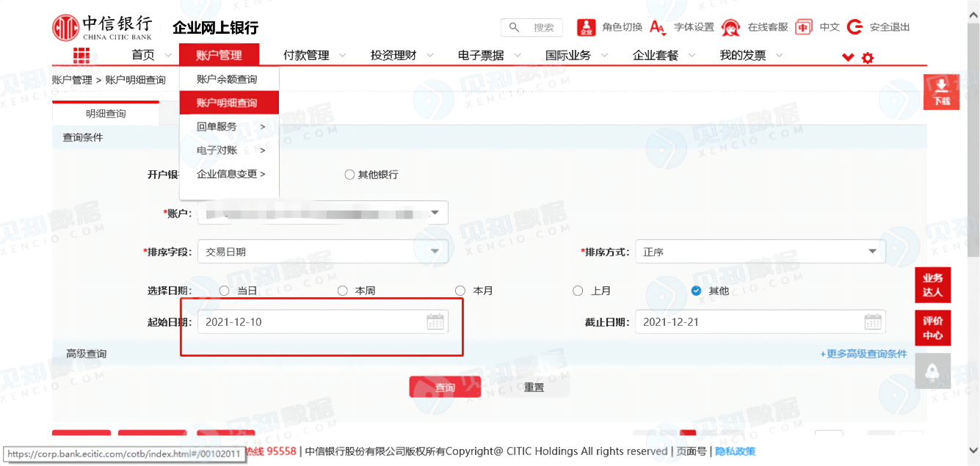Screen dimensions: 980x466
Task: Expand the 排序字段 dropdown
Action: point(322,252)
